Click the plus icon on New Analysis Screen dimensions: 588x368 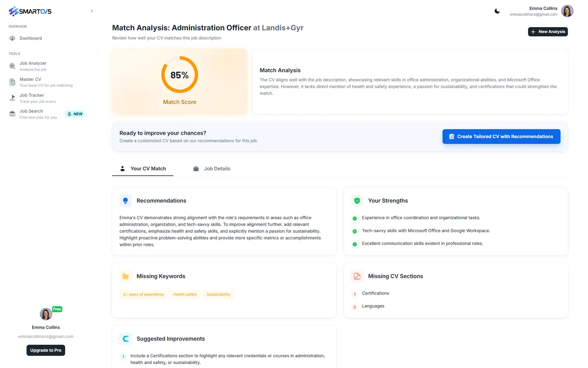coord(533,32)
